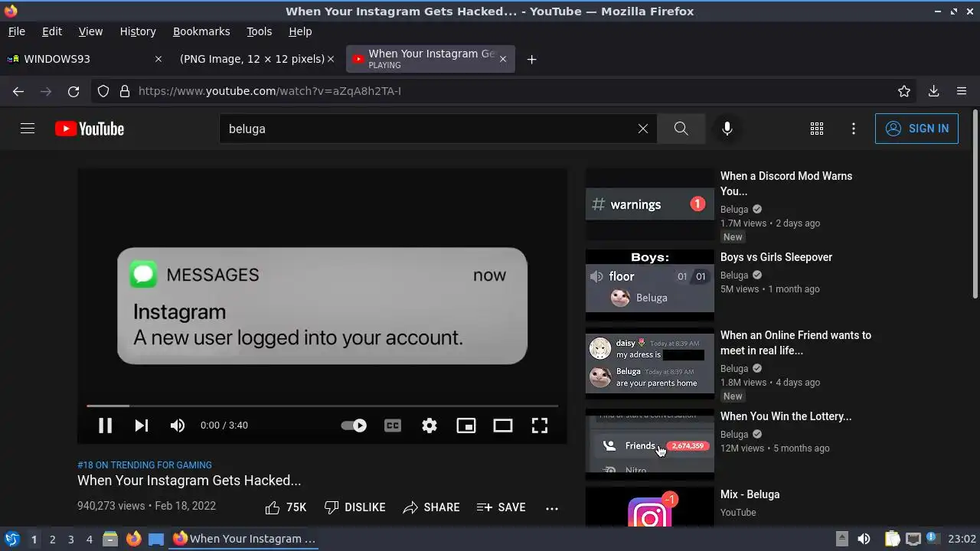View site security lock information
The height and width of the screenshot is (551, 980).
pos(125,91)
